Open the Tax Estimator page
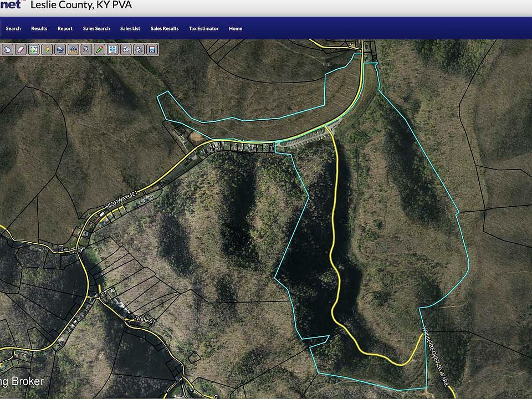 (203, 28)
